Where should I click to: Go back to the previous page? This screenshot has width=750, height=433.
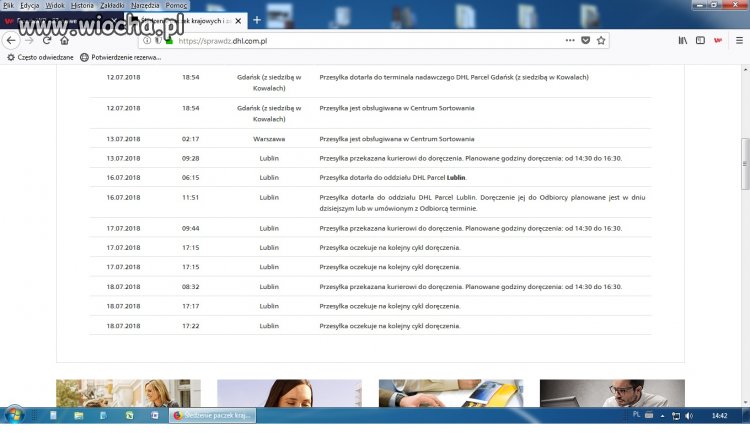11,41
